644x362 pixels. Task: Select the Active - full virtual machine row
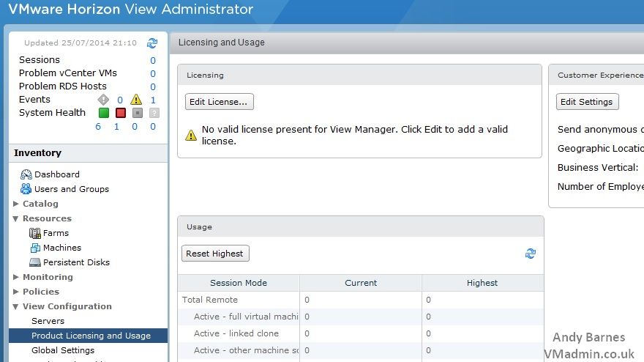(x=361, y=317)
